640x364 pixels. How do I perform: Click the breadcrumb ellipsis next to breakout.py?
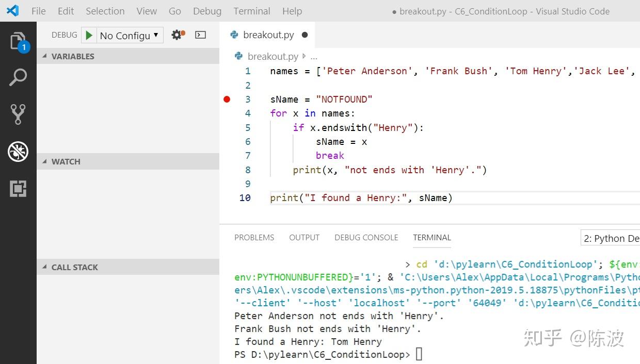click(x=314, y=56)
